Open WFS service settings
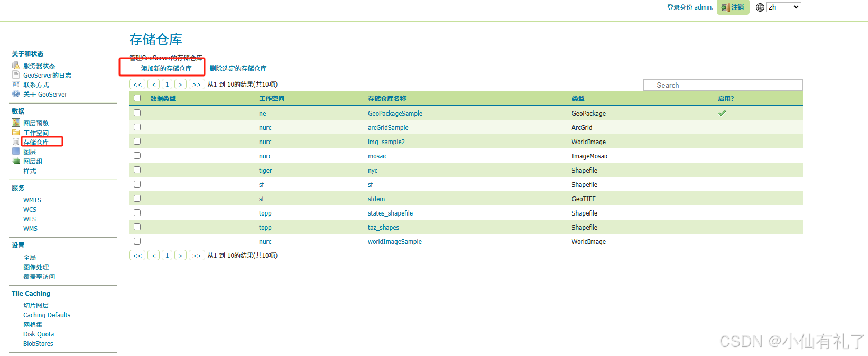The image size is (868, 356). pyautogui.click(x=30, y=219)
